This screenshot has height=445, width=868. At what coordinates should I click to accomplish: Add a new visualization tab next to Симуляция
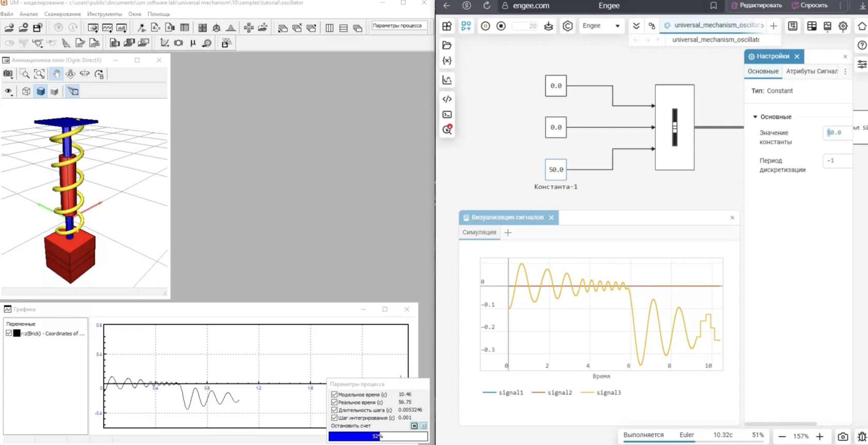tap(508, 233)
